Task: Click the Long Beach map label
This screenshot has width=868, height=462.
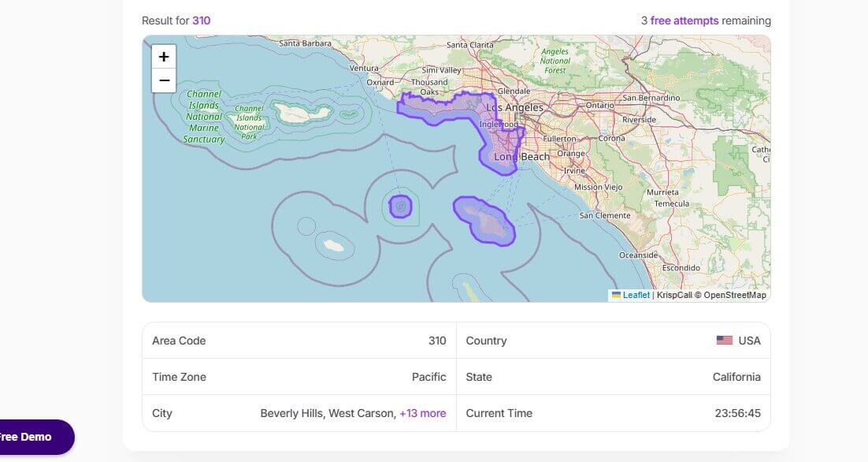Action: tap(521, 157)
